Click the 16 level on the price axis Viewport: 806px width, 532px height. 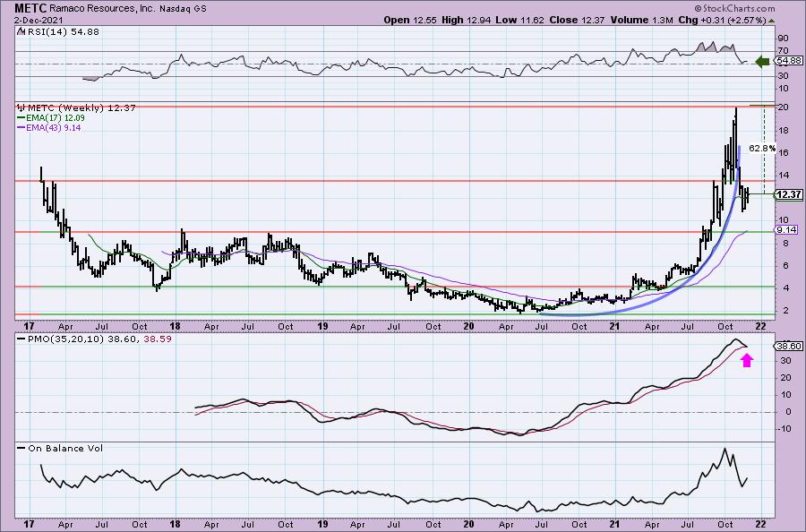783,152
